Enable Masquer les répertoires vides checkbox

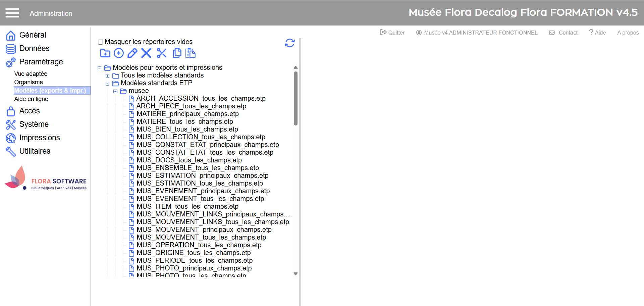(100, 42)
